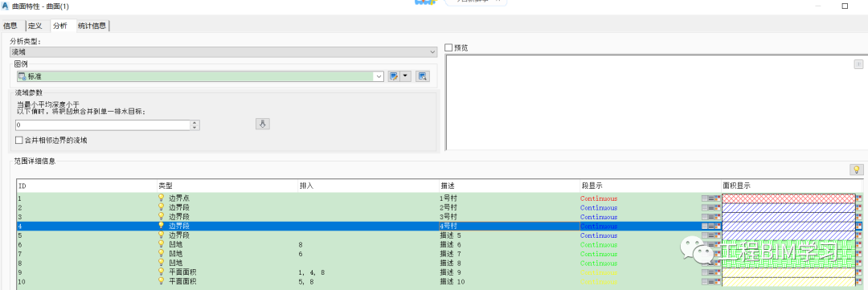Switch to the 信息 tab
The height and width of the screenshot is (290, 868).
[10, 26]
